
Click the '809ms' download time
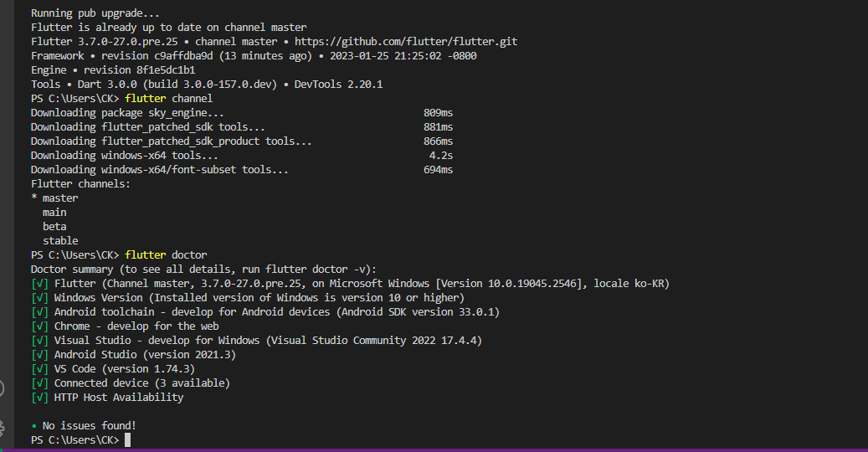438,113
